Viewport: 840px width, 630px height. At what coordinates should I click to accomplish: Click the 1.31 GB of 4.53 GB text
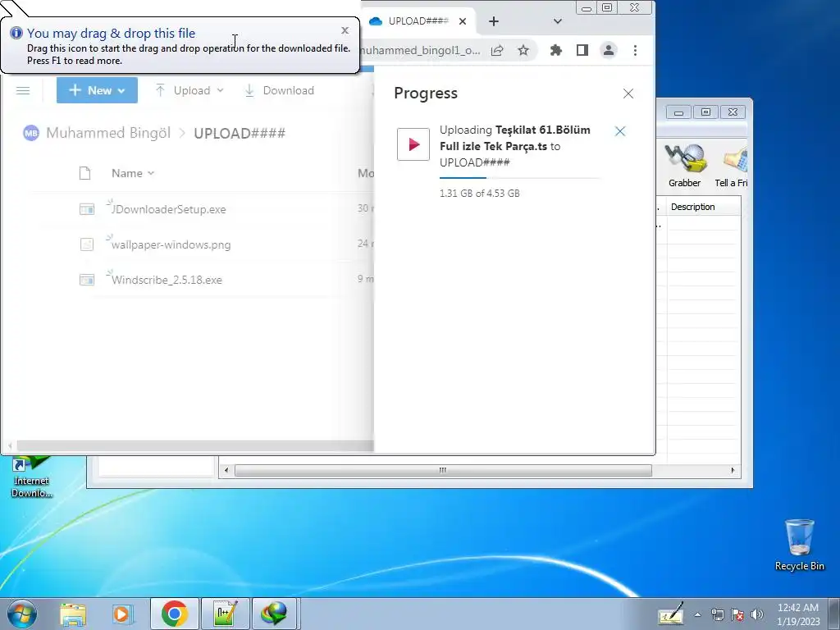coord(479,194)
